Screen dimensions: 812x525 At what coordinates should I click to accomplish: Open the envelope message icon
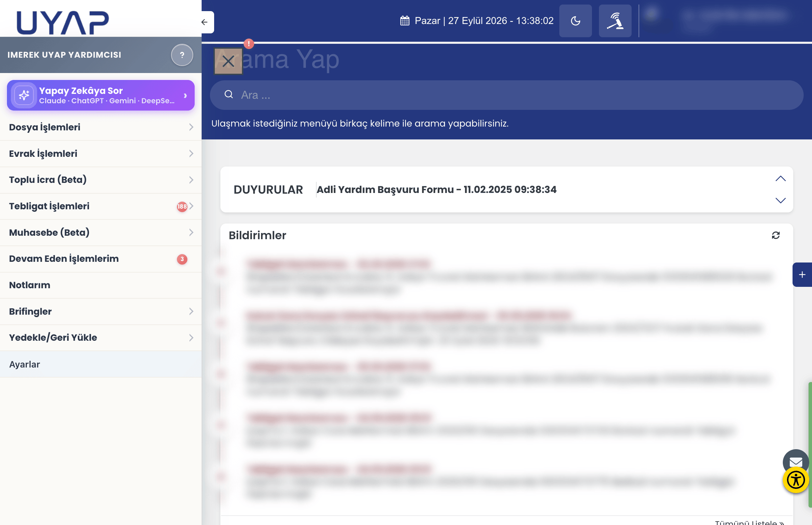[x=796, y=462]
